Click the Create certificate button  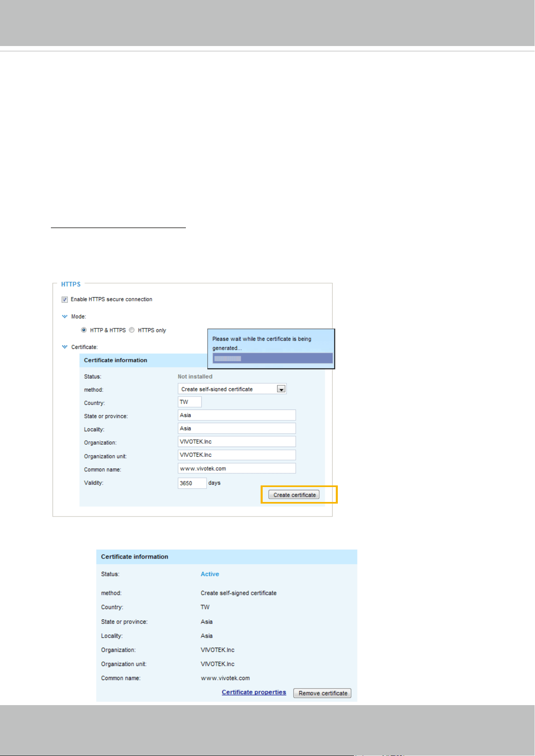(x=294, y=495)
